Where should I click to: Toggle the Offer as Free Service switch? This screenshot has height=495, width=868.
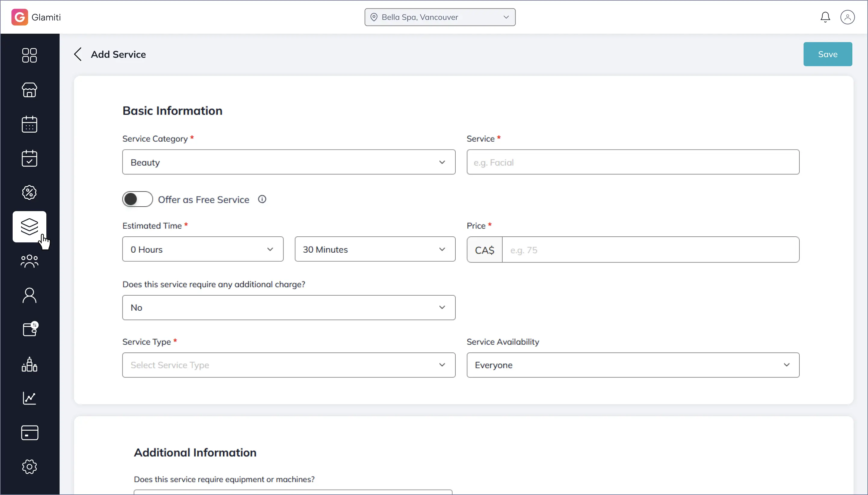point(138,199)
